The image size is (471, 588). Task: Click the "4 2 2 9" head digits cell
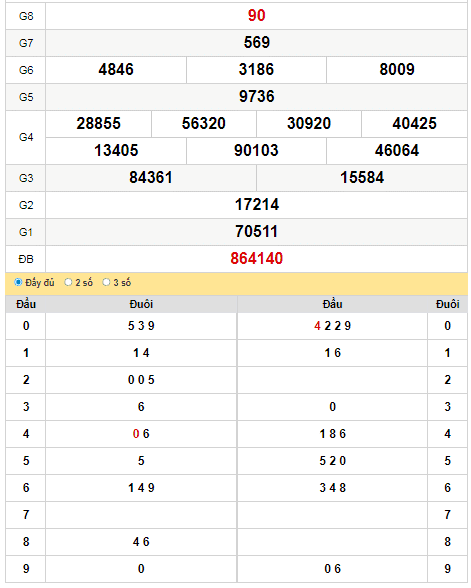pyautogui.click(x=332, y=326)
